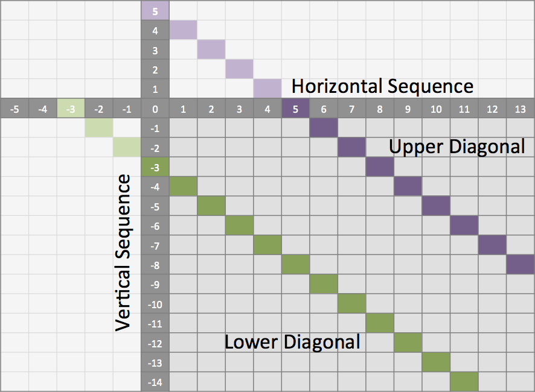Select the dark purple cell in row -1, column 6
The width and height of the screenshot is (535, 392).
[324, 128]
